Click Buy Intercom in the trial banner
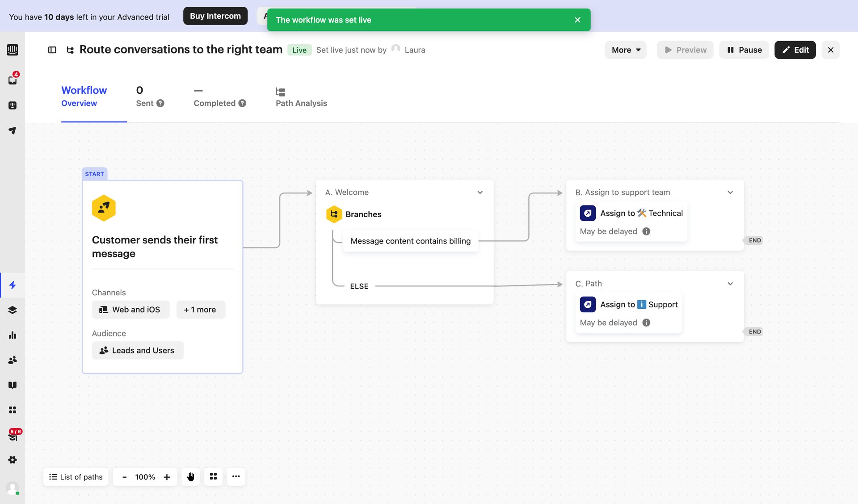 215,16
